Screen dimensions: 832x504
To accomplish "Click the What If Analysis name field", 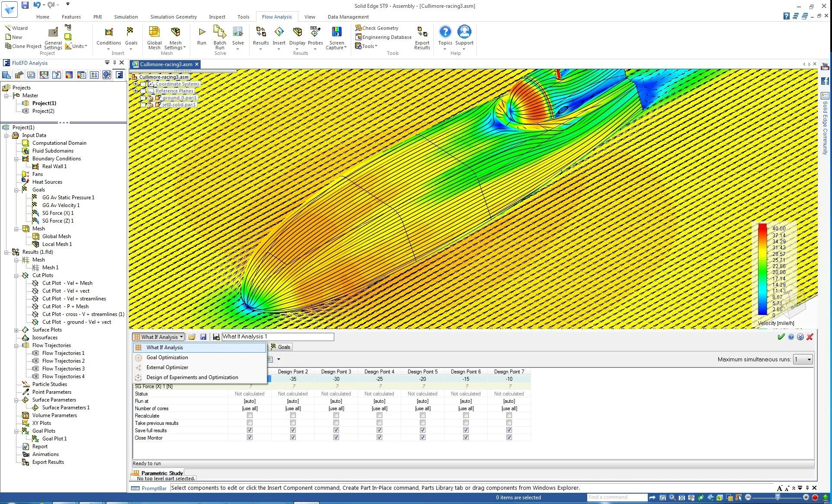I will pyautogui.click(x=277, y=337).
